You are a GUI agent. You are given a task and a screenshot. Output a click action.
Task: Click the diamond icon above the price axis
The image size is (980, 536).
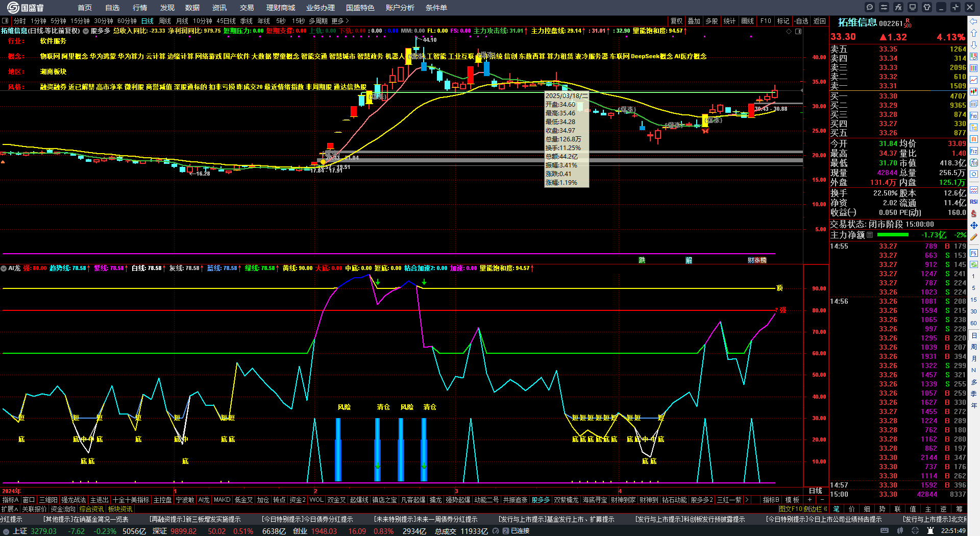(x=789, y=31)
